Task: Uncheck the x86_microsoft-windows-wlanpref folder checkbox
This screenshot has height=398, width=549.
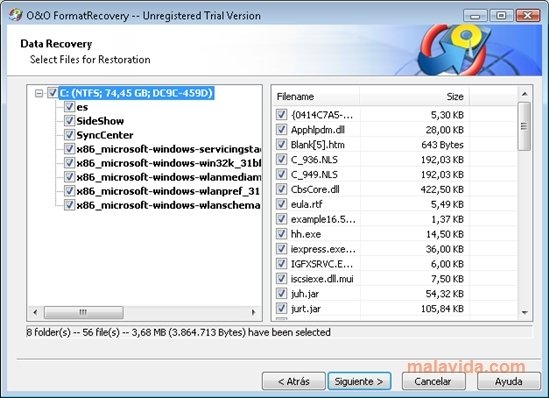Action: (x=69, y=191)
